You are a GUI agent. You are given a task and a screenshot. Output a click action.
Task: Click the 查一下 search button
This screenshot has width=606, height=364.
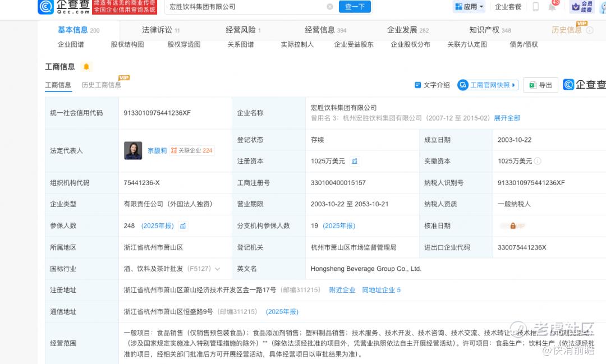point(355,7)
